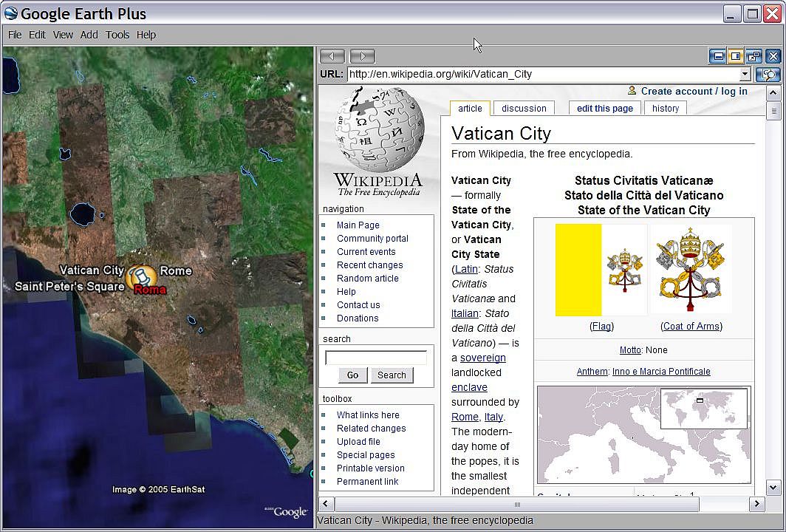Dock browser panel to the bottom
Screen dimensions: 786x532
pyautogui.click(x=718, y=56)
